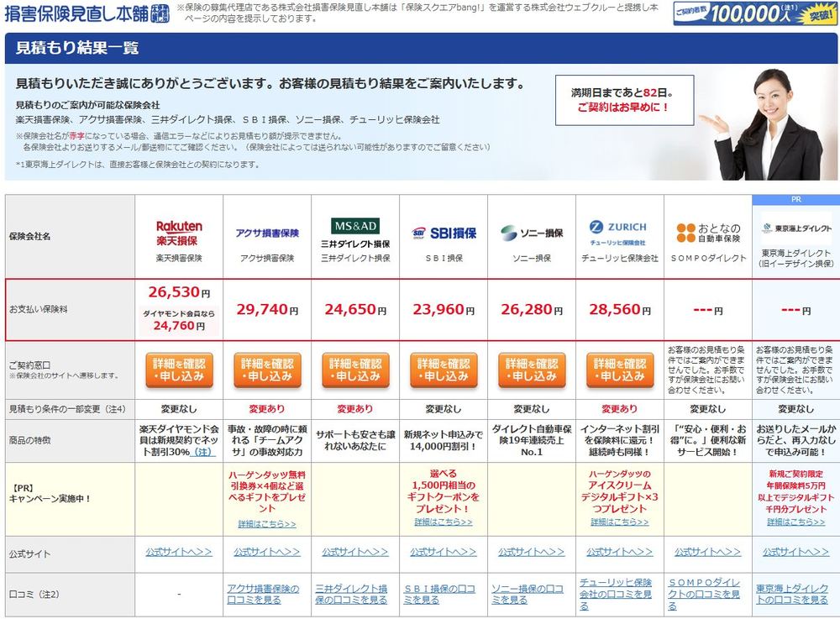Open アクサ損害保険の口コミを見る link
The width and height of the screenshot is (840, 619).
[x=263, y=595]
